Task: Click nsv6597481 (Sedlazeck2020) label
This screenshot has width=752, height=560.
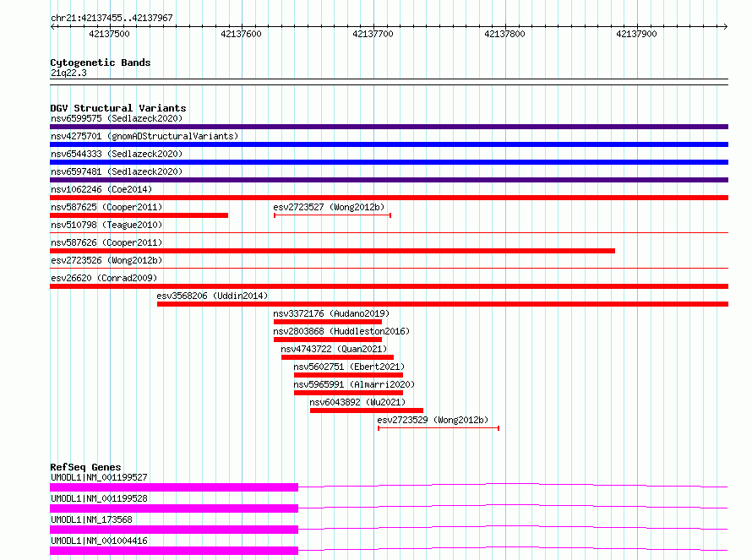Action: point(117,171)
